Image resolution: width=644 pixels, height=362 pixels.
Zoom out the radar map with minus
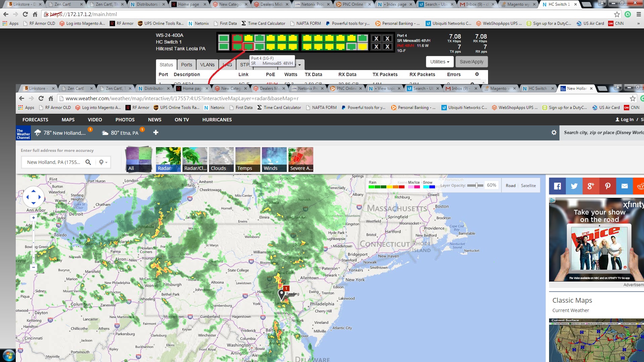(34, 267)
